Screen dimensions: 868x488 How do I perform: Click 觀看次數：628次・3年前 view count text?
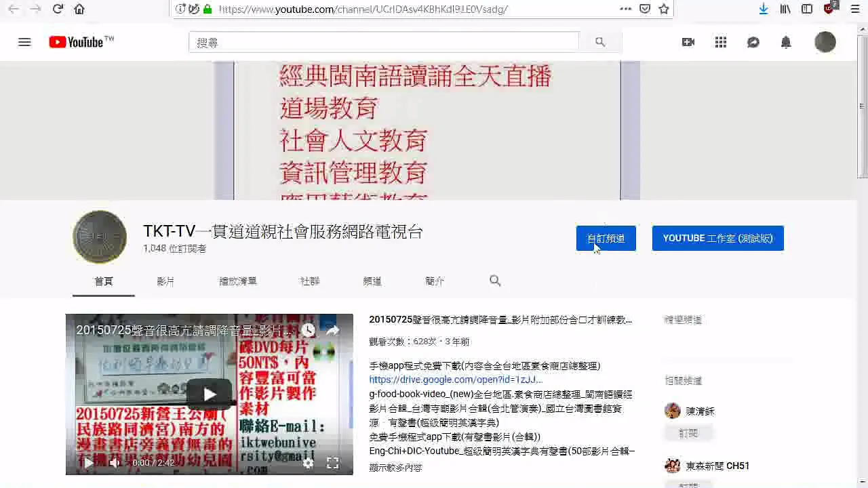pyautogui.click(x=419, y=342)
